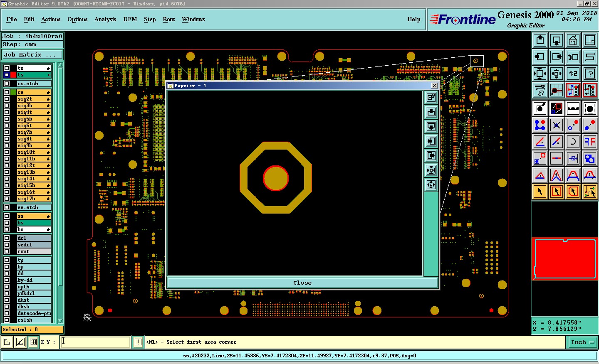This screenshot has height=364, width=599.
Task: Click the pan left icon
Action: 540,57
